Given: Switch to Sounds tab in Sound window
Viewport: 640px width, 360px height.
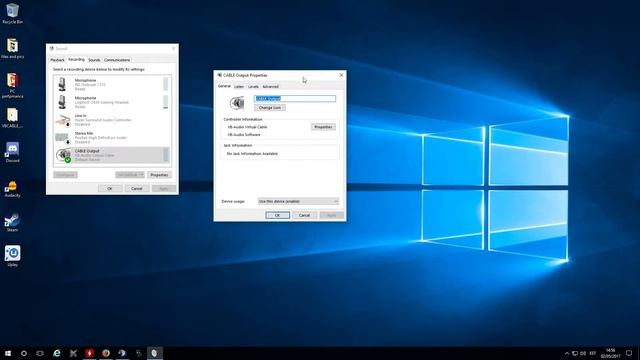Looking at the screenshot, I should (94, 60).
